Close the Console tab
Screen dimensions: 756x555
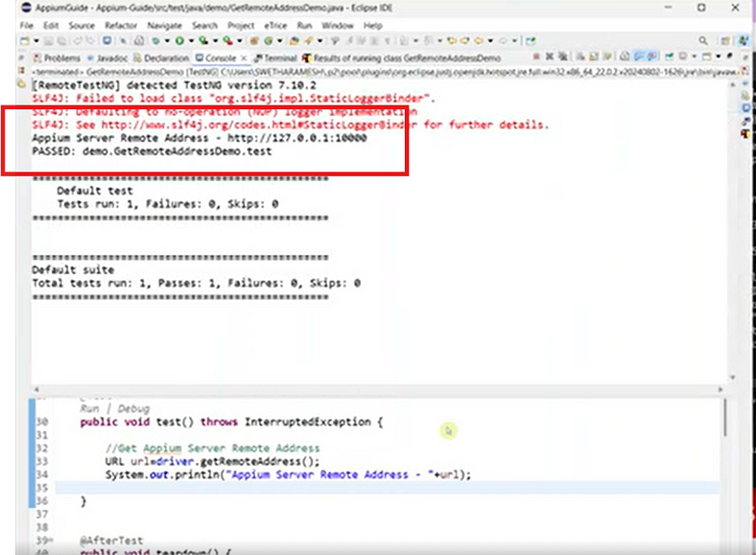[x=244, y=58]
